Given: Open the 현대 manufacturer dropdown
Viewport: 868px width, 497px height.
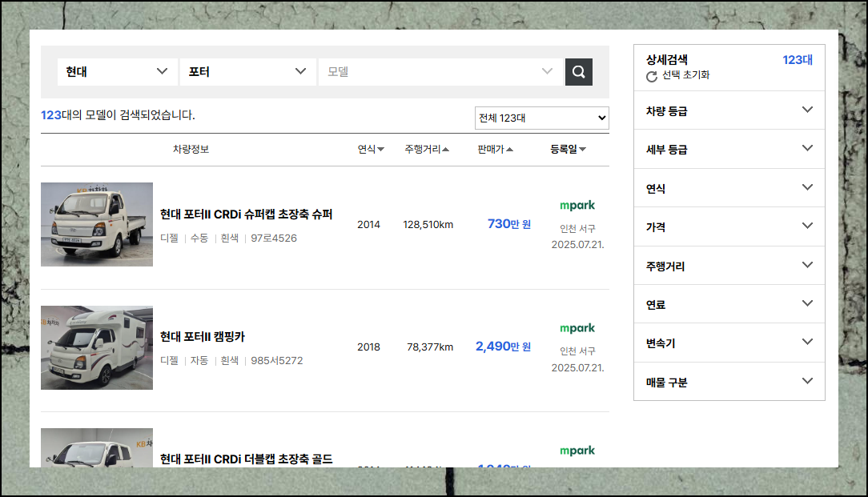Looking at the screenshot, I should 118,72.
